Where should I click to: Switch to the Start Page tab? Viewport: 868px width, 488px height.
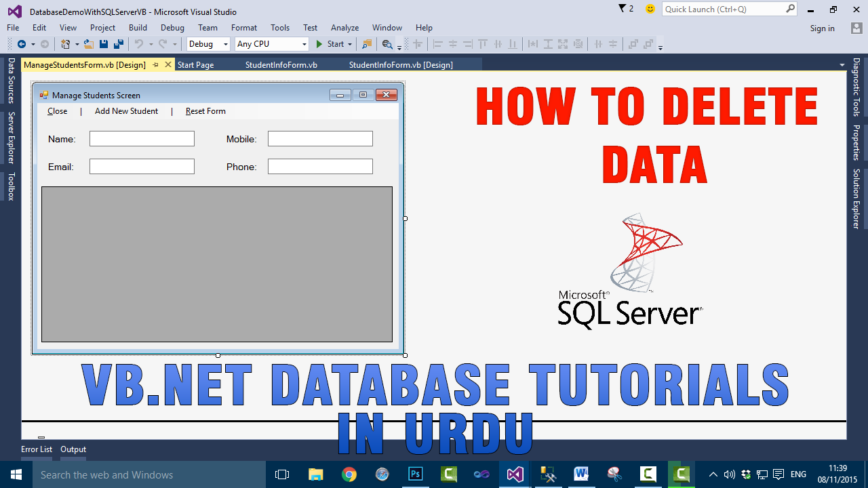point(195,65)
